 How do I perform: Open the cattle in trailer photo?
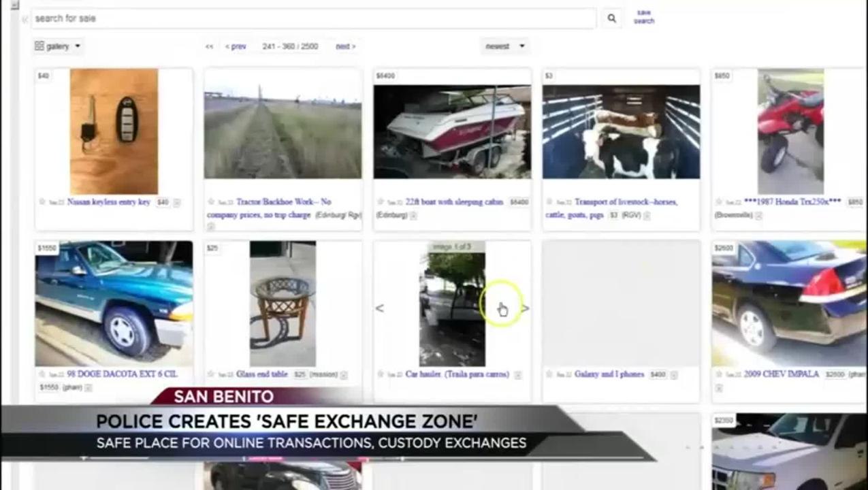[621, 131]
